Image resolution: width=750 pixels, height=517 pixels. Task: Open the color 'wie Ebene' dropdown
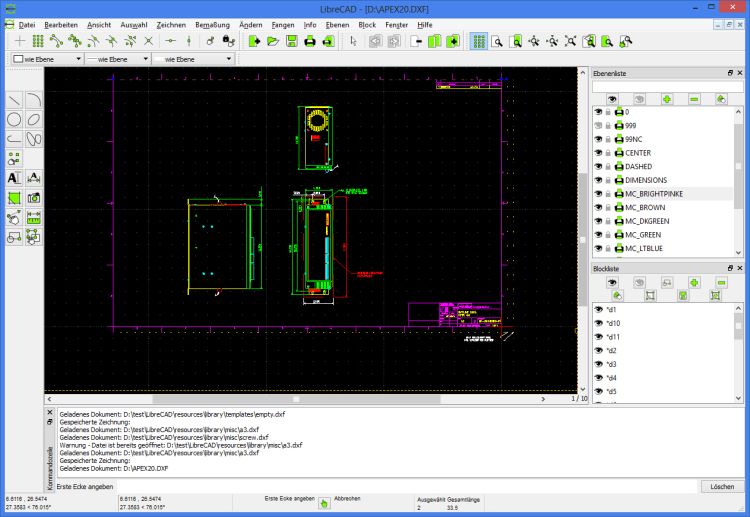point(43,59)
